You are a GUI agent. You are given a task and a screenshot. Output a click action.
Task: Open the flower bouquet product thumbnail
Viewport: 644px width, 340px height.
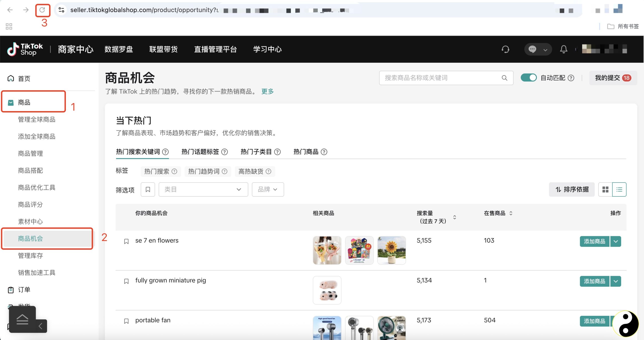point(327,250)
